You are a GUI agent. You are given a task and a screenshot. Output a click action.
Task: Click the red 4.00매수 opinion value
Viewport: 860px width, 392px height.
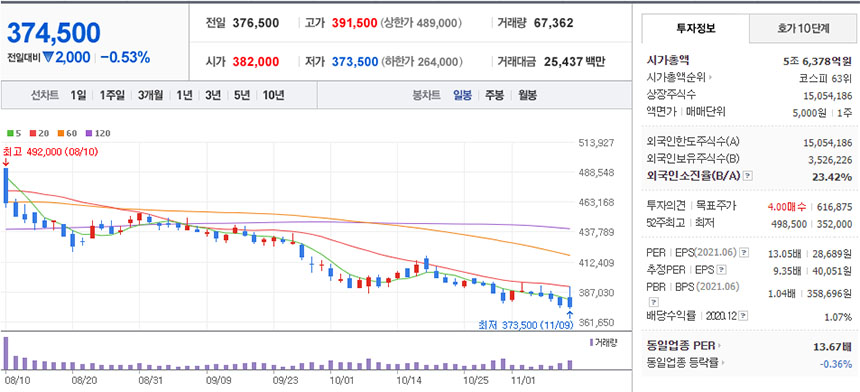click(787, 207)
